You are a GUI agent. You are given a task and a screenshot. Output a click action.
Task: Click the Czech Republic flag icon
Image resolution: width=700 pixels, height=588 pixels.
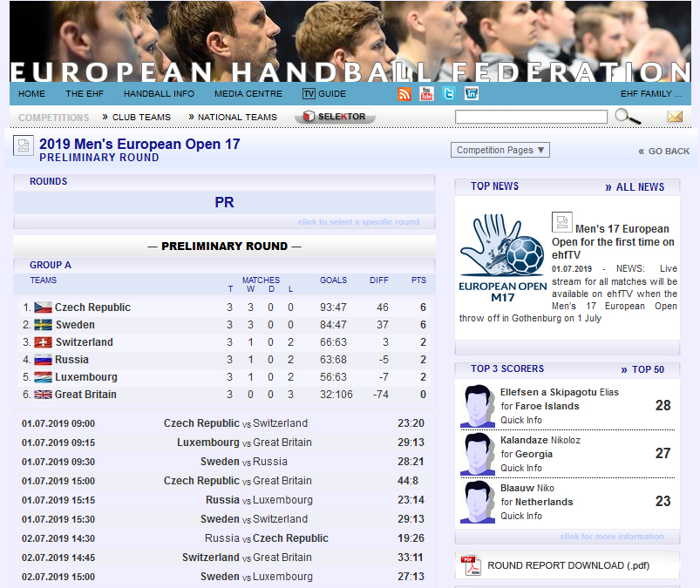[43, 308]
